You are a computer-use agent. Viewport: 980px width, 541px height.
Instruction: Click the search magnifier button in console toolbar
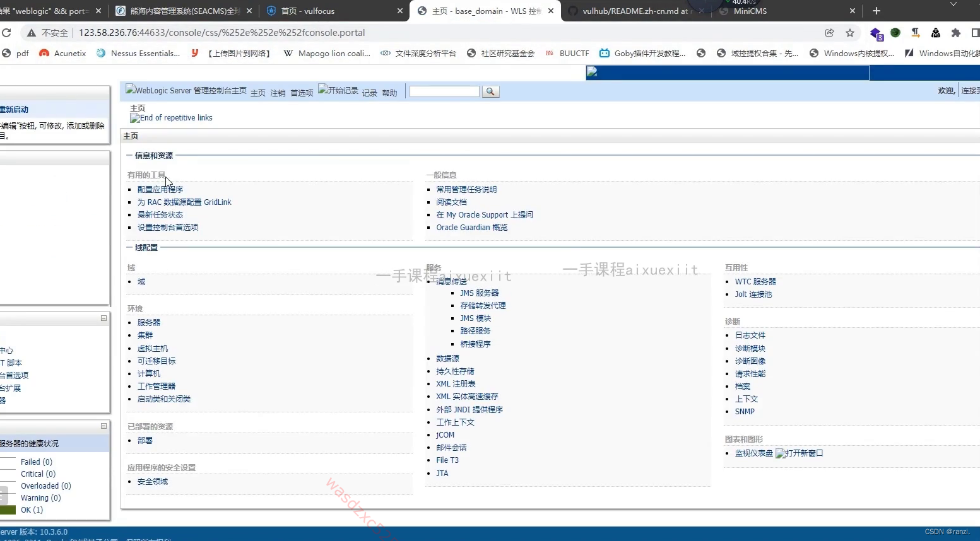pos(490,91)
